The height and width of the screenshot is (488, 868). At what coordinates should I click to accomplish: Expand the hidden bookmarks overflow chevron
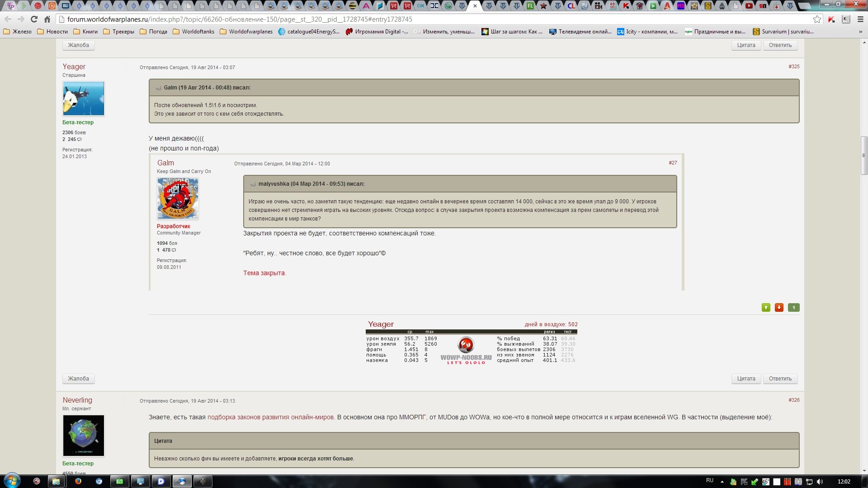[860, 32]
